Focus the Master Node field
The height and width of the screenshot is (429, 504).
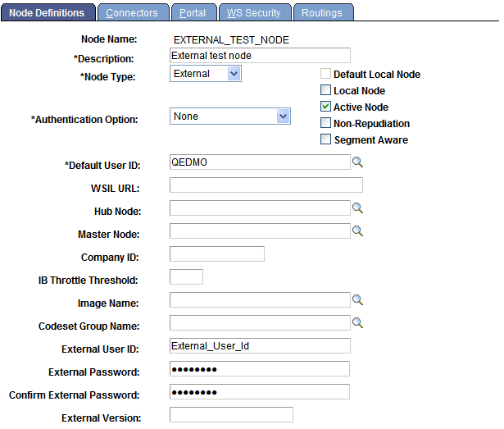[x=260, y=230]
